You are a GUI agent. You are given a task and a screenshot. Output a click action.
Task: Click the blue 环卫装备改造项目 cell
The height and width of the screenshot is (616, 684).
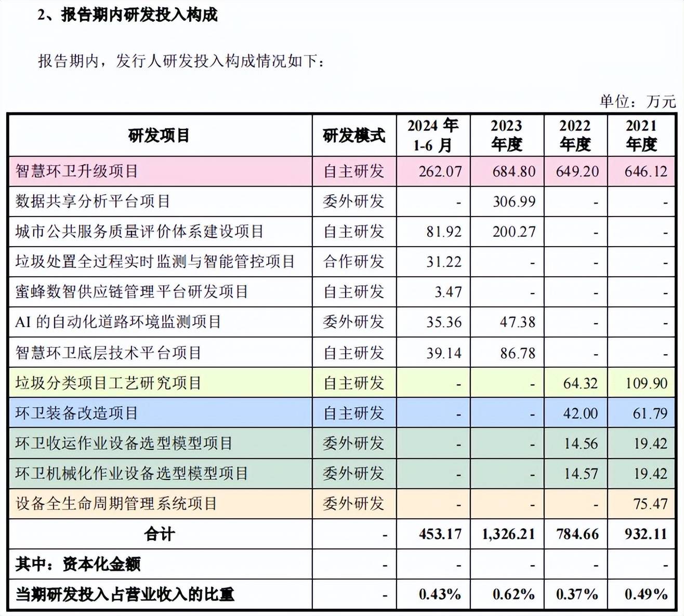(77, 413)
